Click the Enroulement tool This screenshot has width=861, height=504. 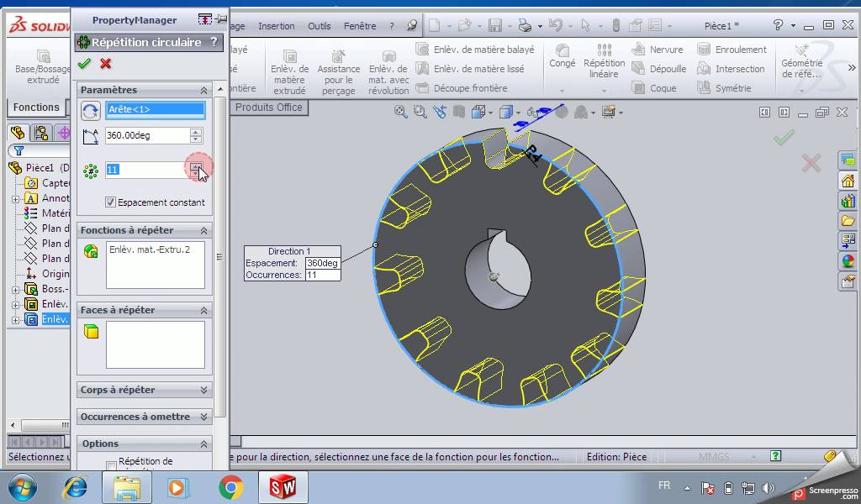[x=732, y=50]
